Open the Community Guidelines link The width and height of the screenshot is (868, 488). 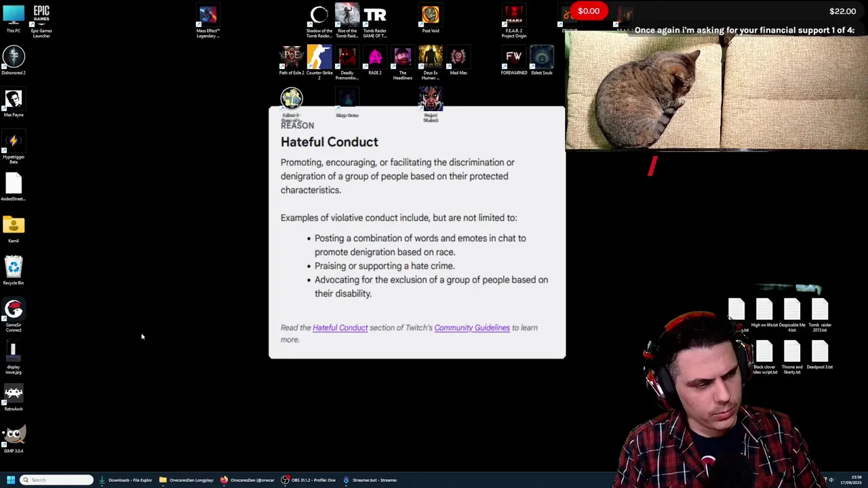point(472,328)
